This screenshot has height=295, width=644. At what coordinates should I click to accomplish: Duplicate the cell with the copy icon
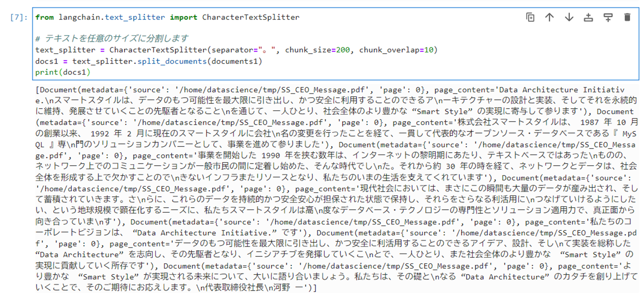click(x=530, y=17)
